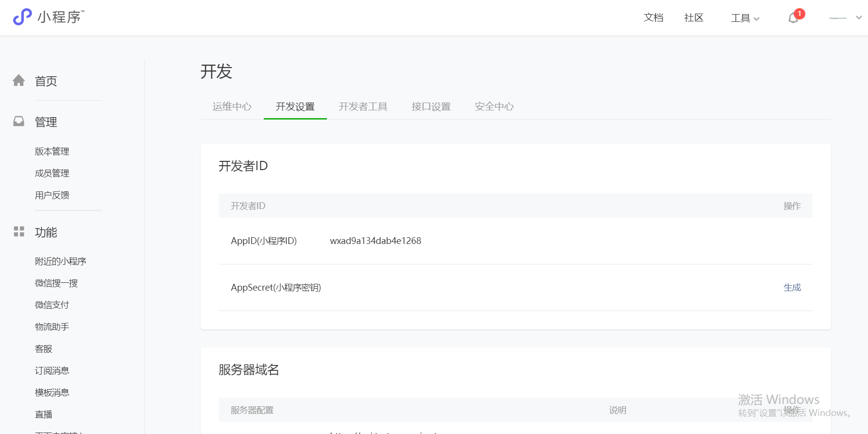This screenshot has width=868, height=434.
Task: Click the grid icon beside 功能
Action: (x=19, y=231)
